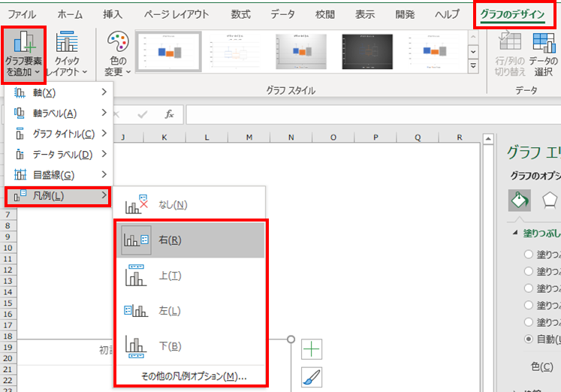Open the グラフ要素を追加 dropdown button

pos(23,54)
